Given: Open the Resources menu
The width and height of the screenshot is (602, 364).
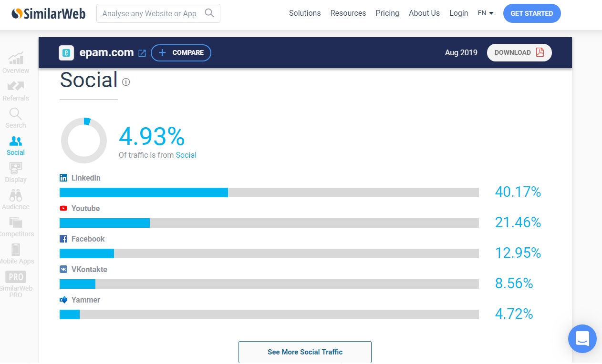Looking at the screenshot, I should (x=348, y=13).
